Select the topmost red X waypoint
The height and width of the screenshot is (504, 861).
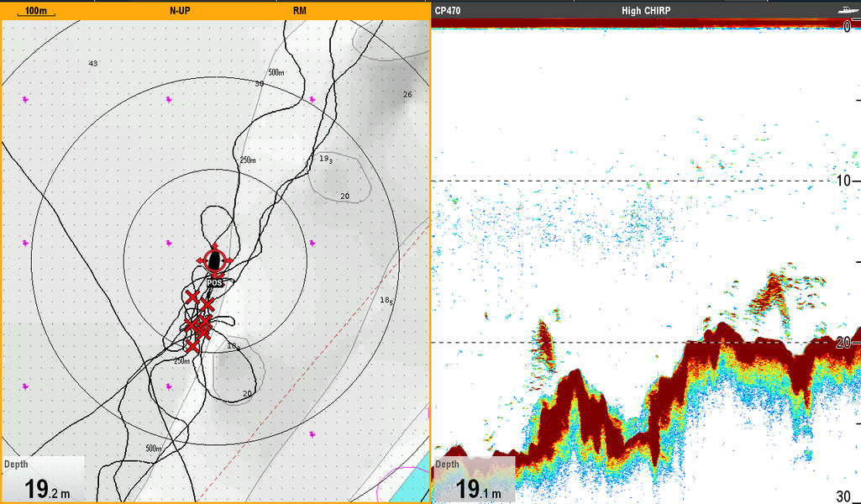(x=192, y=297)
